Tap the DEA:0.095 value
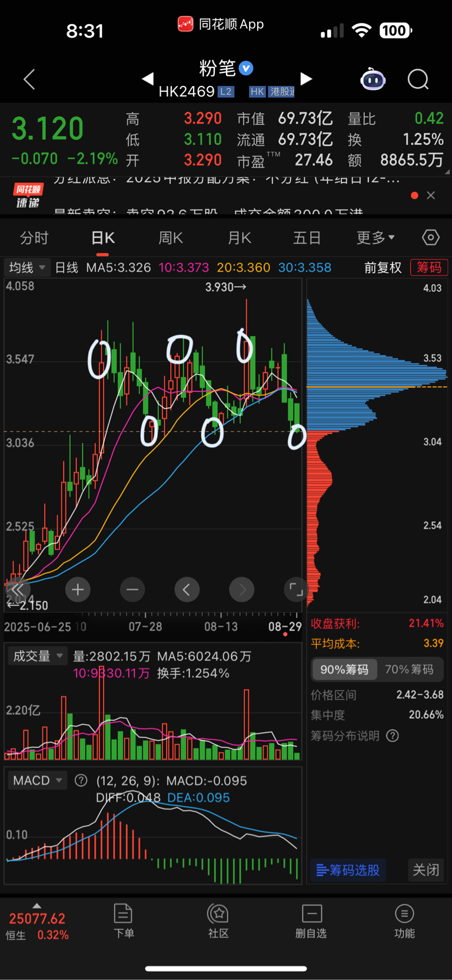Screen dimensions: 452x980 pos(198,798)
